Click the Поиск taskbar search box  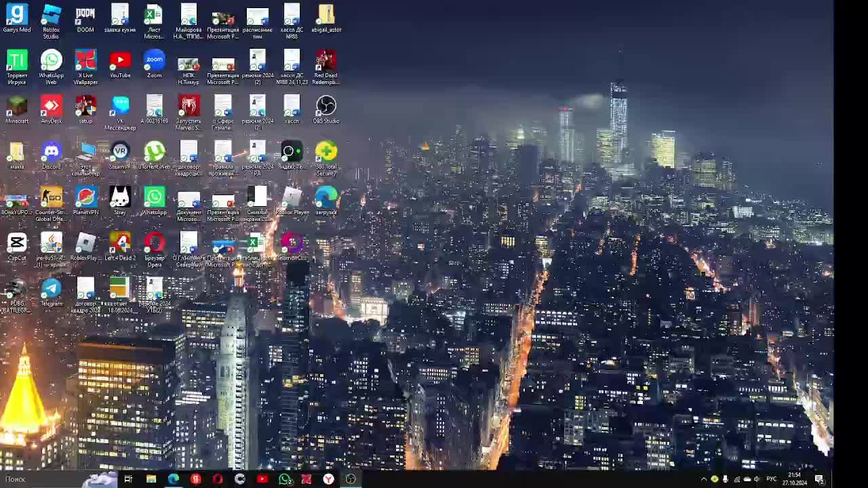pyautogui.click(x=60, y=479)
